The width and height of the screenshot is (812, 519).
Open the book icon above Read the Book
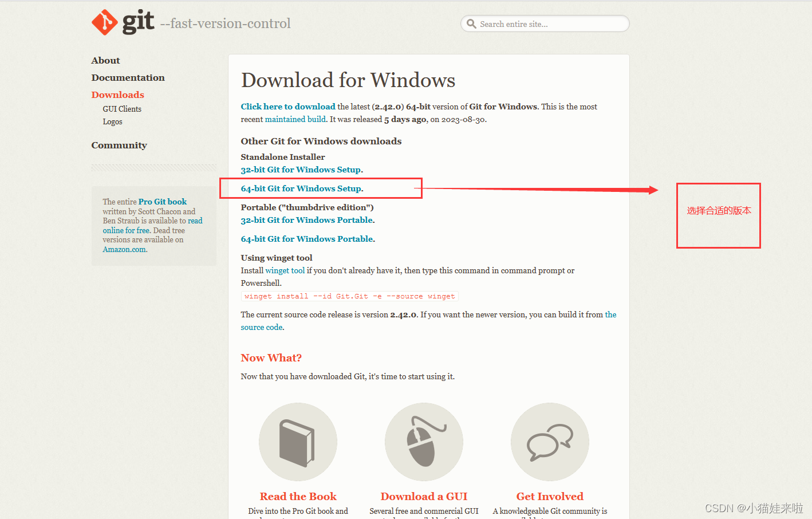click(298, 442)
